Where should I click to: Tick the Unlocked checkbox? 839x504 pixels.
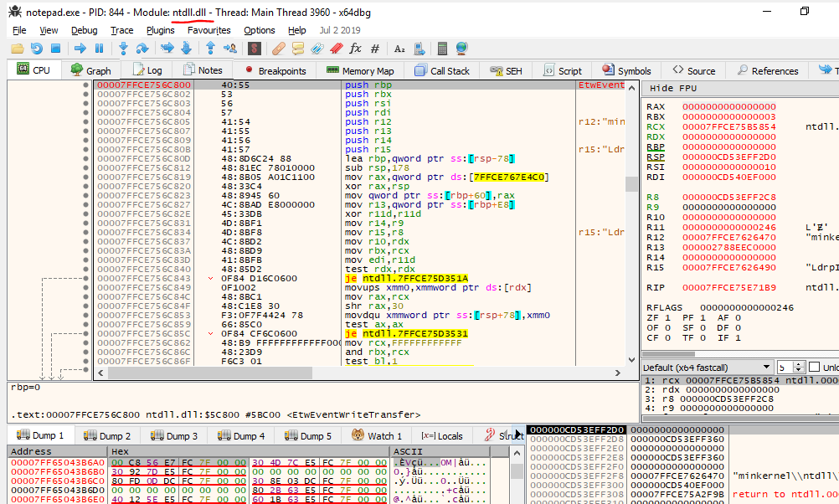[x=815, y=368]
